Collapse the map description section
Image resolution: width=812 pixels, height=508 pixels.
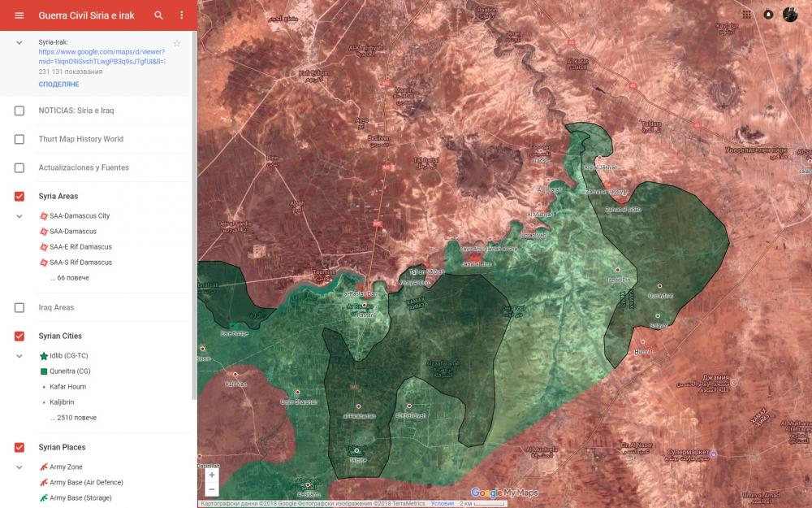[19, 42]
